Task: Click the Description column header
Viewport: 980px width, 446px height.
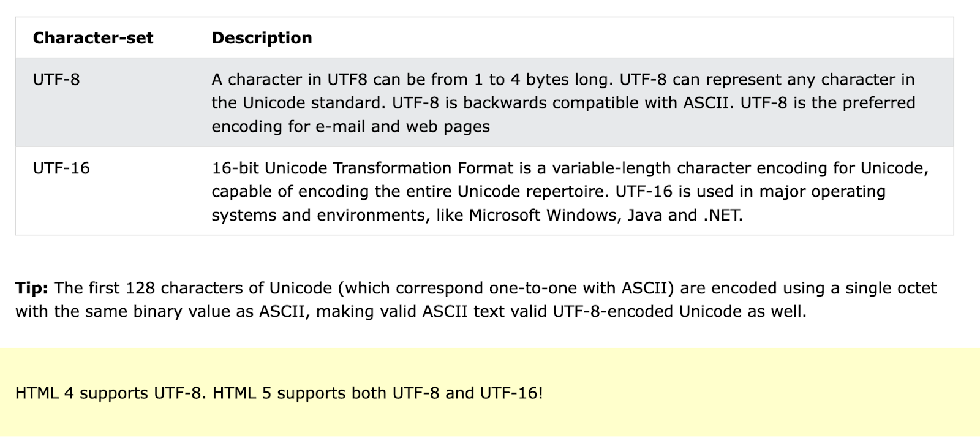Action: (x=262, y=38)
